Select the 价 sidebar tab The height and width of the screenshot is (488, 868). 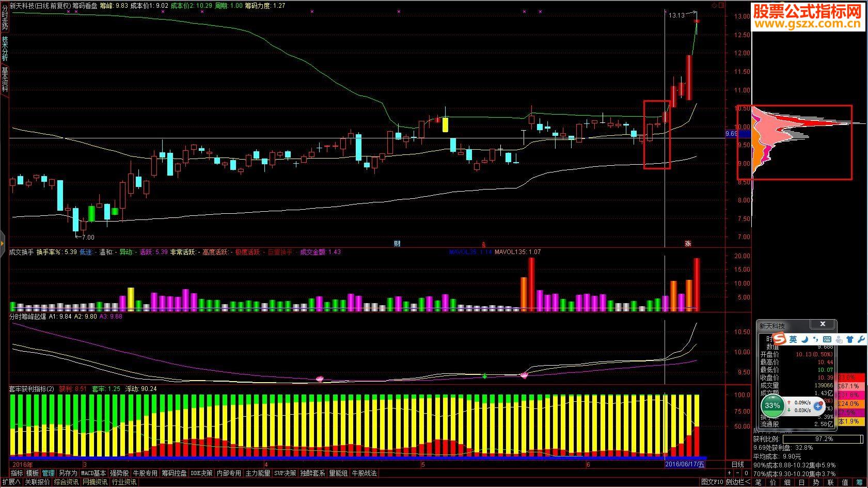tap(773, 482)
